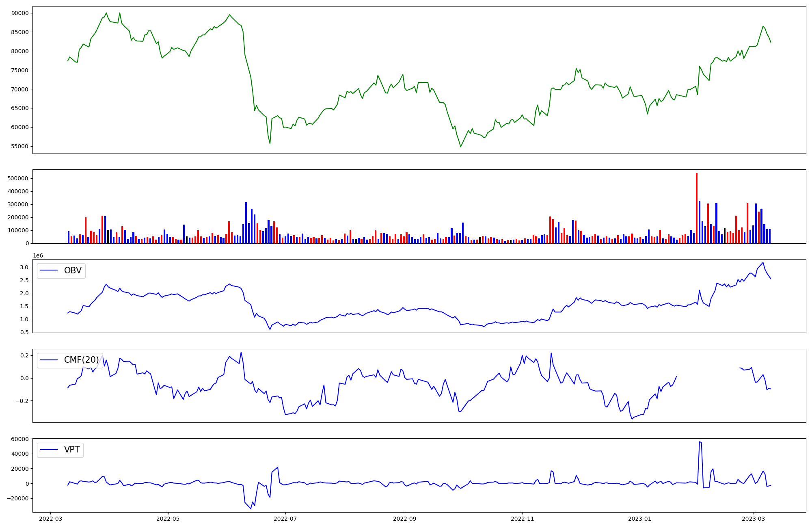Screen dimensions: 812x528
Task: Click the 2022-05 x-axis date label
Action: pos(168,519)
